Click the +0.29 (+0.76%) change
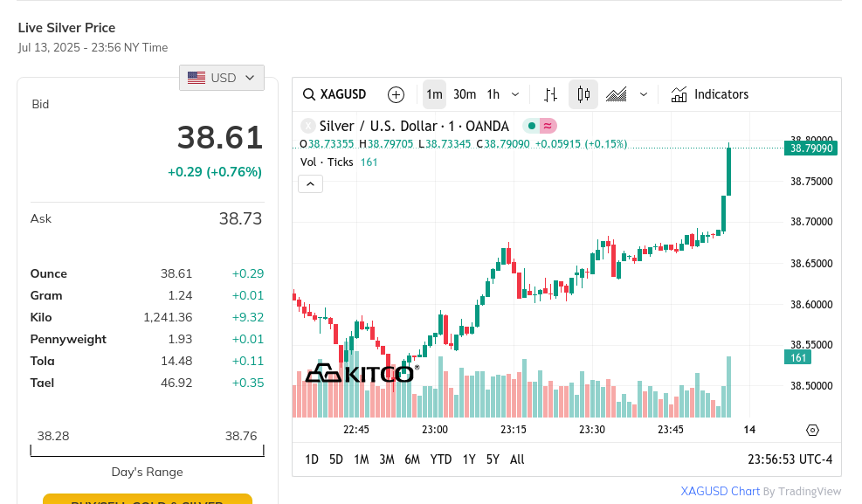Screen dimensions: 862x504 [214, 172]
